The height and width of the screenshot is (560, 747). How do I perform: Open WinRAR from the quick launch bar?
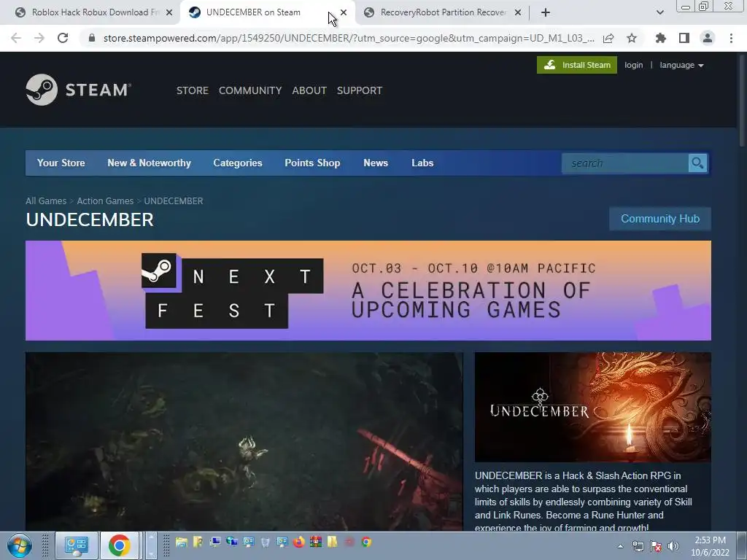point(316,542)
